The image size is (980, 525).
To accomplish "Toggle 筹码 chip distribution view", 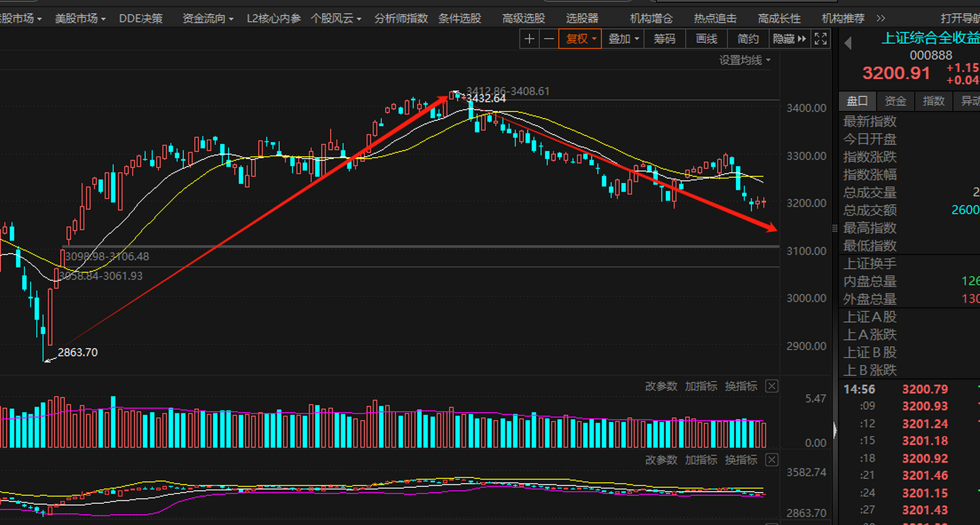I will tap(664, 39).
